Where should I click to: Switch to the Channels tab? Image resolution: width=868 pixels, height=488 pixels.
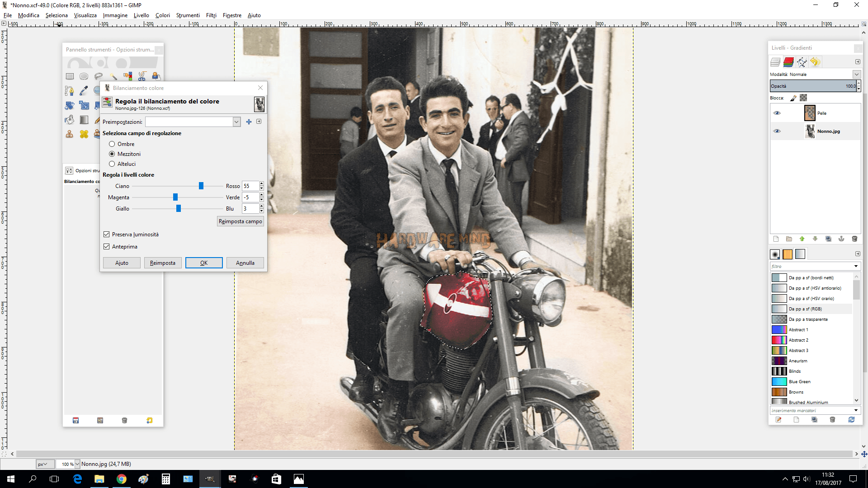789,62
